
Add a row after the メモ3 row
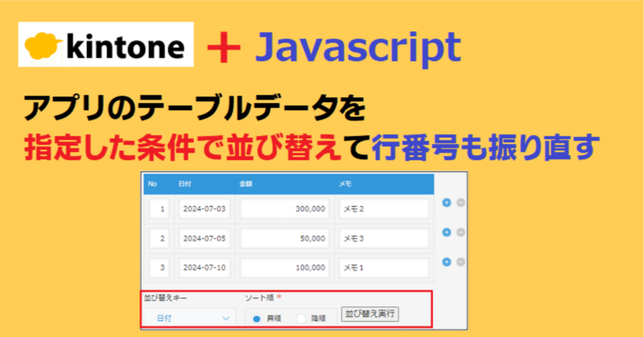[446, 232]
